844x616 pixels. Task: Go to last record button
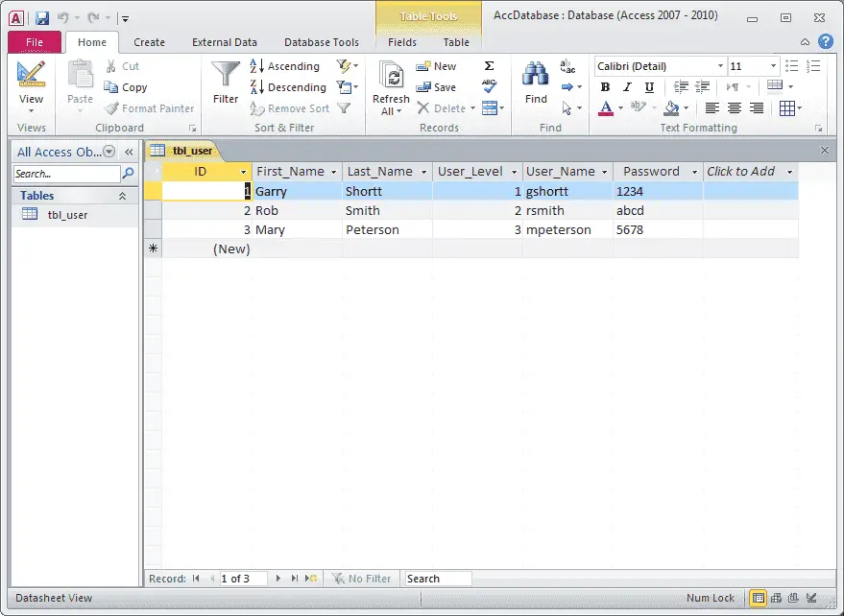click(295, 579)
